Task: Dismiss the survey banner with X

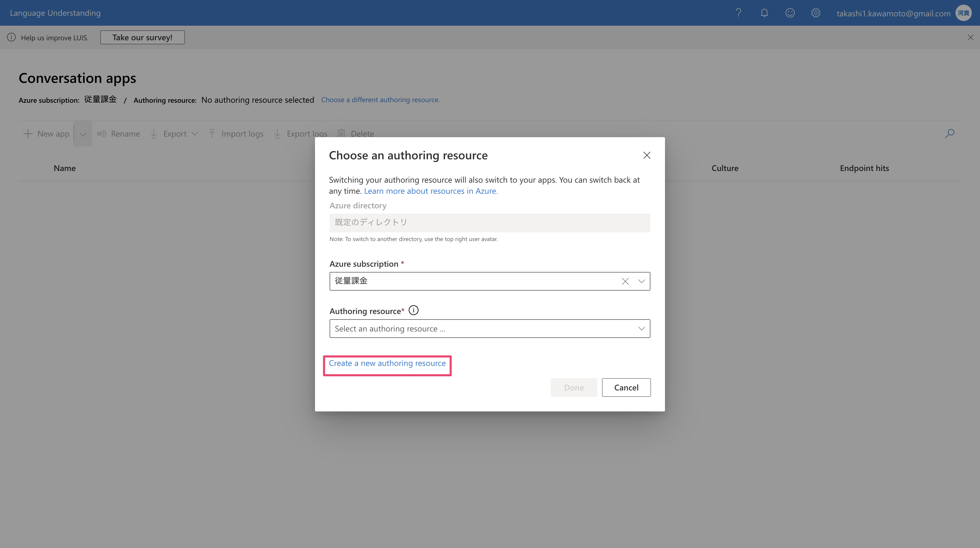Action: click(970, 37)
